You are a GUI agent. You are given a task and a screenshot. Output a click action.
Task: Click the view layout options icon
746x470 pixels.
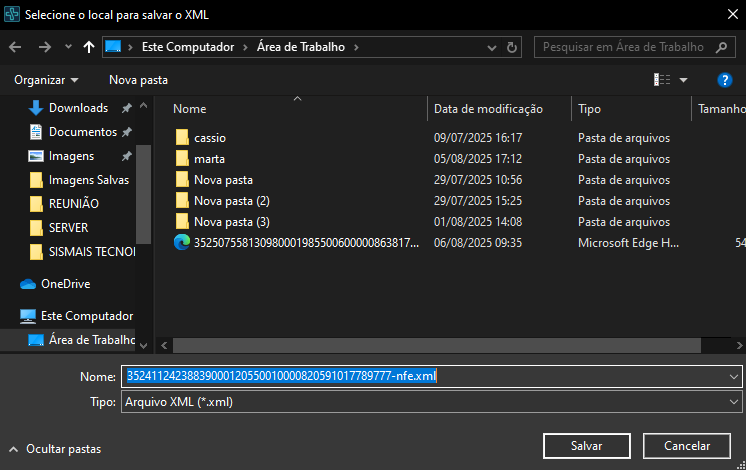(662, 80)
